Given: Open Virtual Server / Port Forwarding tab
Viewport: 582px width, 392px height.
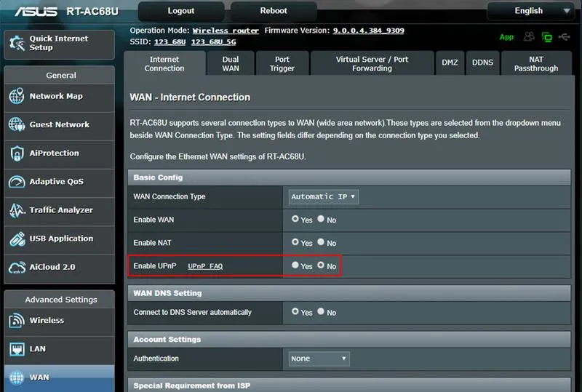Looking at the screenshot, I should (372, 63).
